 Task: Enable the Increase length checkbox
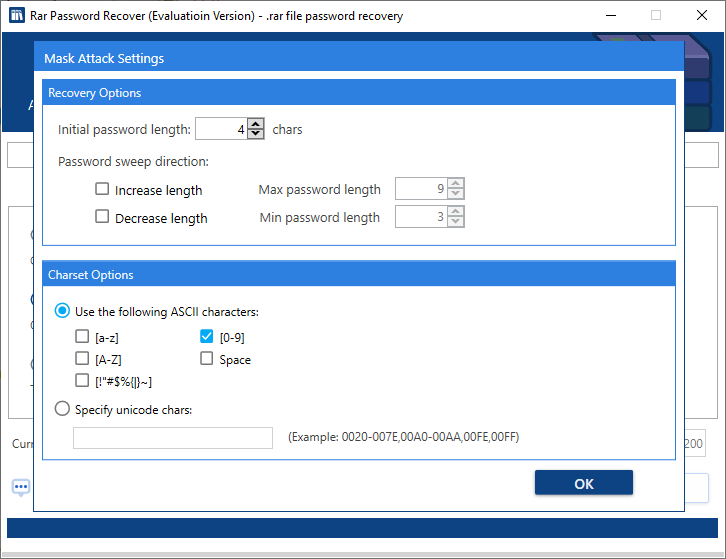(102, 189)
